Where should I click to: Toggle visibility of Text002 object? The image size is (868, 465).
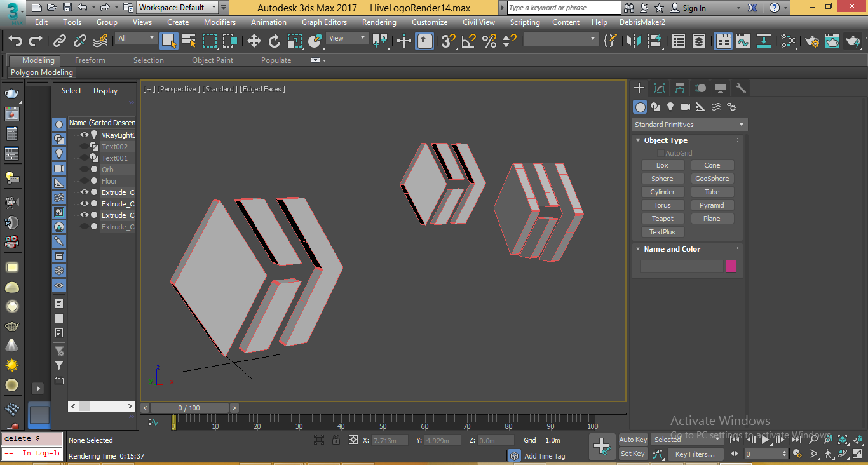pyautogui.click(x=84, y=147)
